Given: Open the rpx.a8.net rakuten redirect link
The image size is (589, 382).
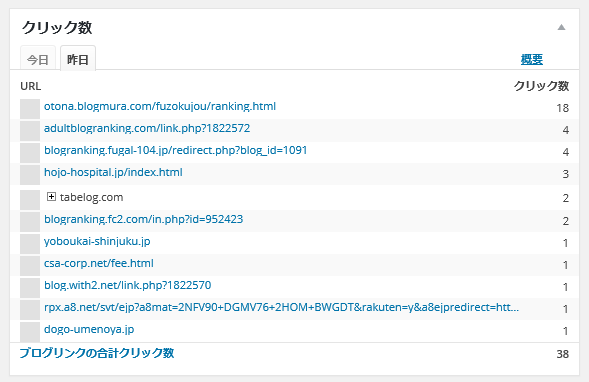Looking at the screenshot, I should (281, 307).
